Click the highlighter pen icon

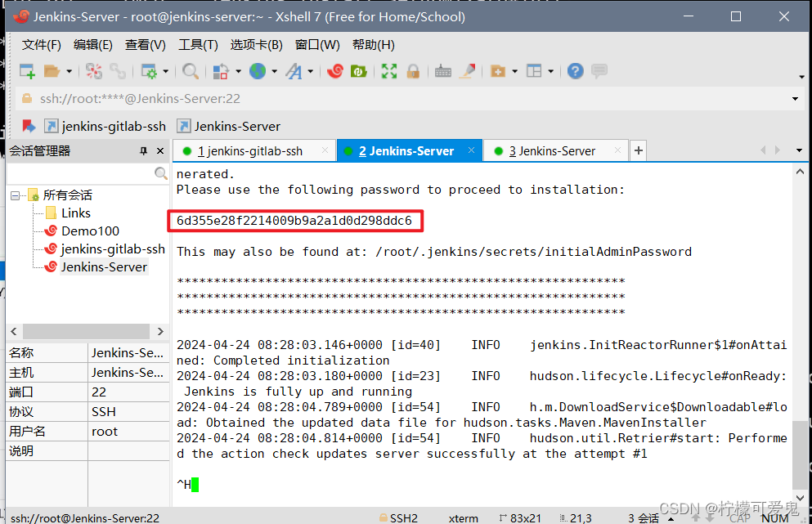coord(467,71)
